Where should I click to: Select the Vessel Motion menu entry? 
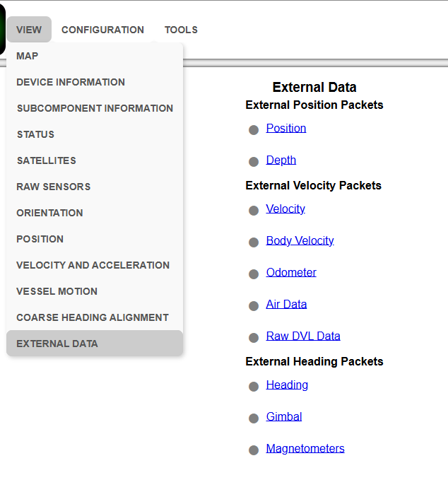pyautogui.click(x=57, y=291)
